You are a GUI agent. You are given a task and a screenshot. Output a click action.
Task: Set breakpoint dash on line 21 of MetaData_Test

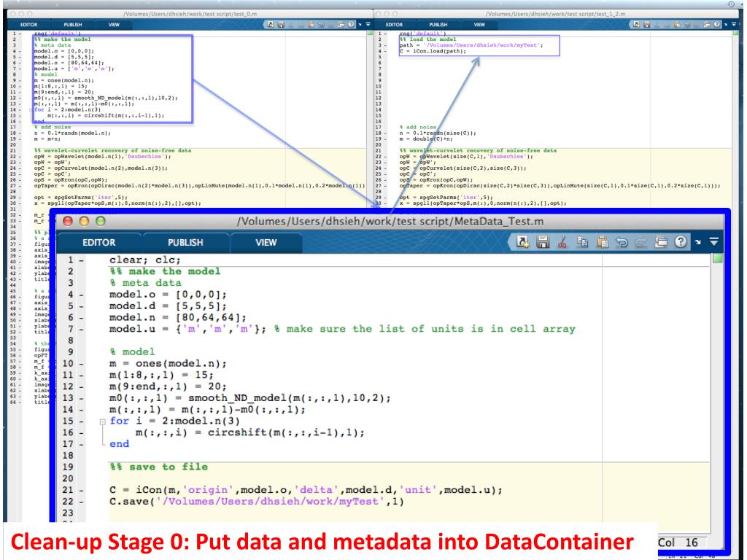(x=82, y=490)
